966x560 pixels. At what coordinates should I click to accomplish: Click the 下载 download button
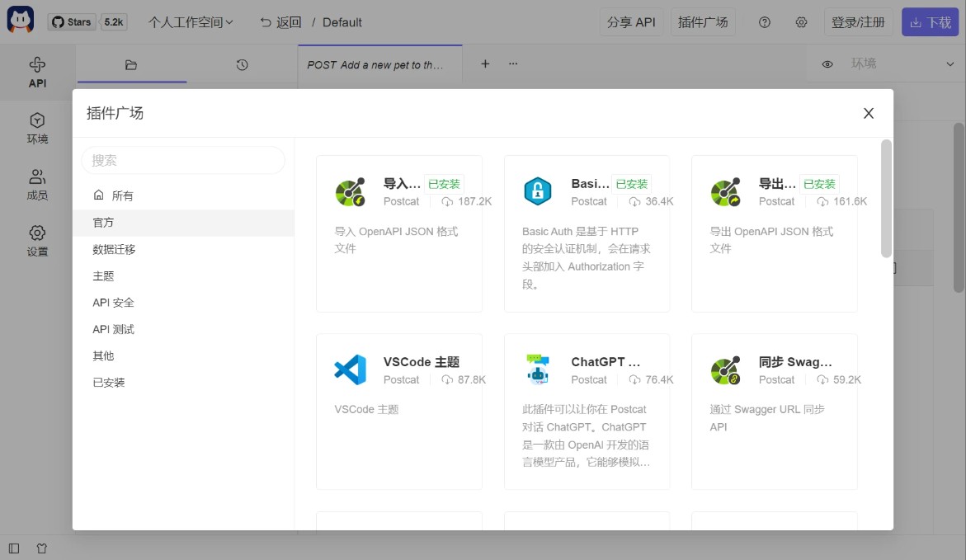pyautogui.click(x=931, y=22)
